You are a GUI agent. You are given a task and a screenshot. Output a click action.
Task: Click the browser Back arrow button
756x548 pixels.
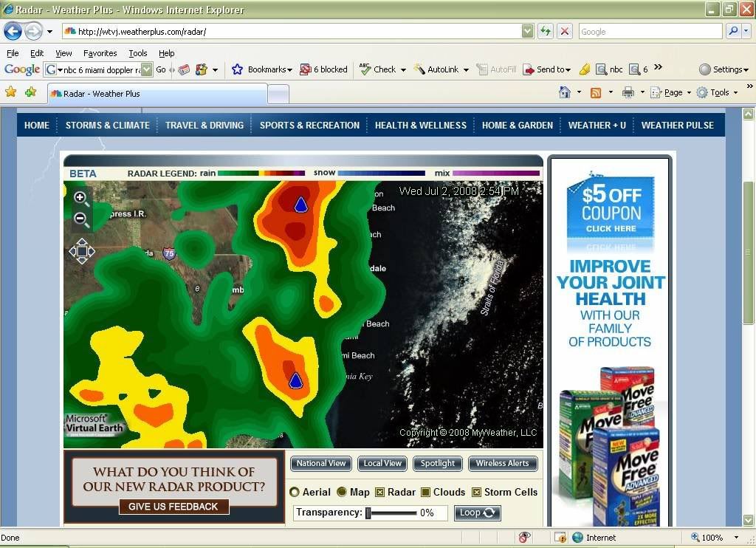[x=13, y=32]
